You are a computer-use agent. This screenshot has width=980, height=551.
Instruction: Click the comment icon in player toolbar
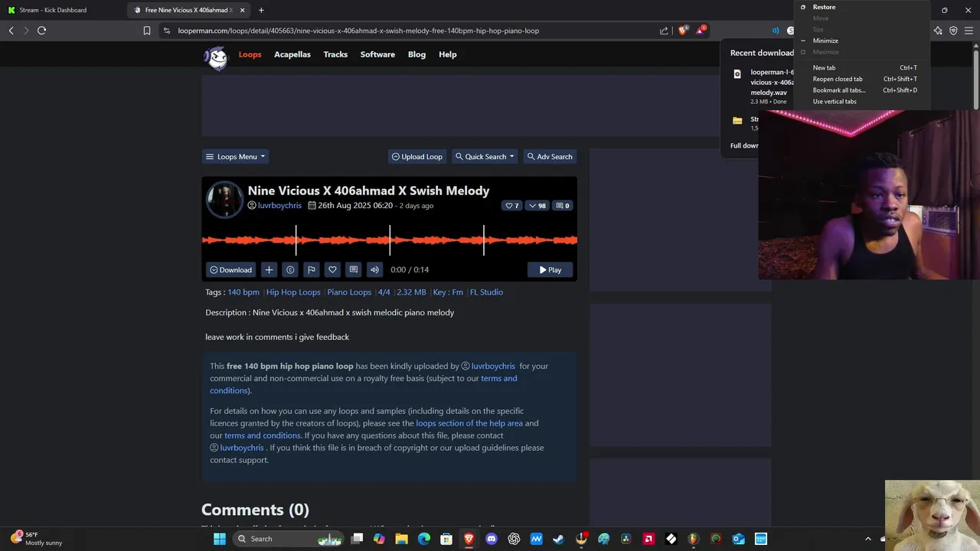353,269
